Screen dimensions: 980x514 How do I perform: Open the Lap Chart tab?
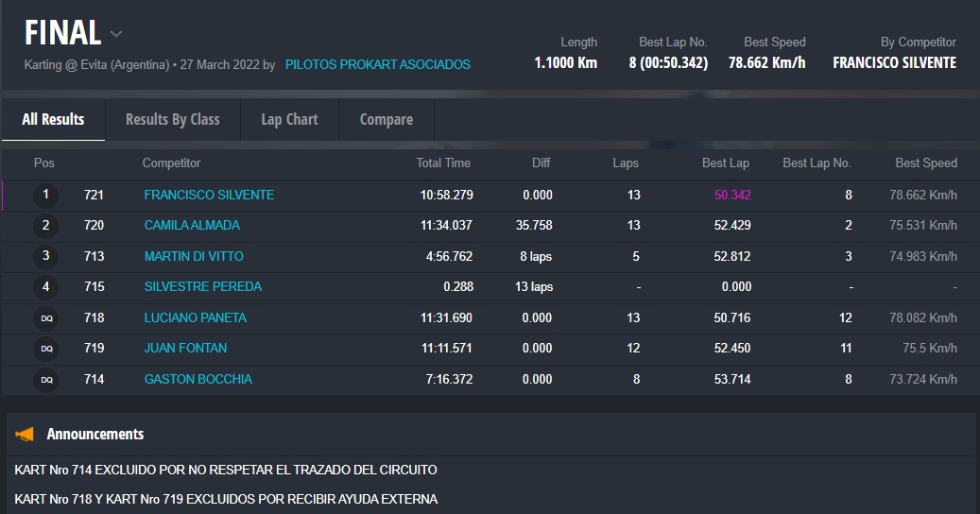tap(289, 120)
